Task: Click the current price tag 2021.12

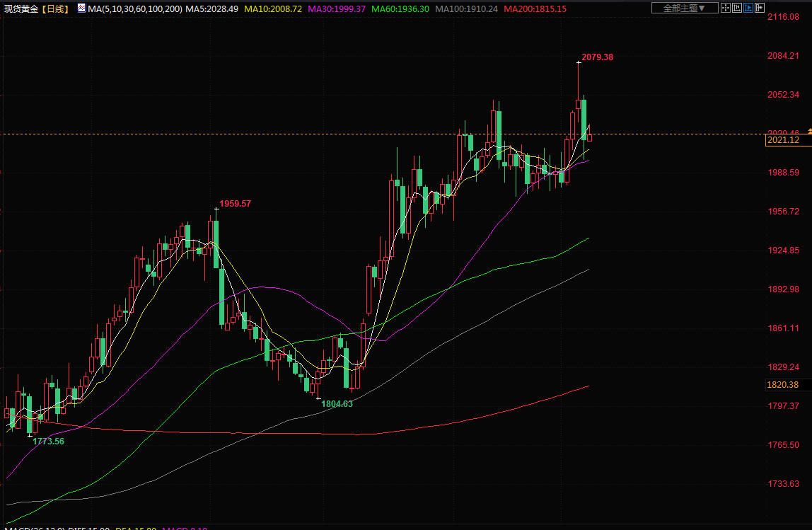Action: click(783, 141)
